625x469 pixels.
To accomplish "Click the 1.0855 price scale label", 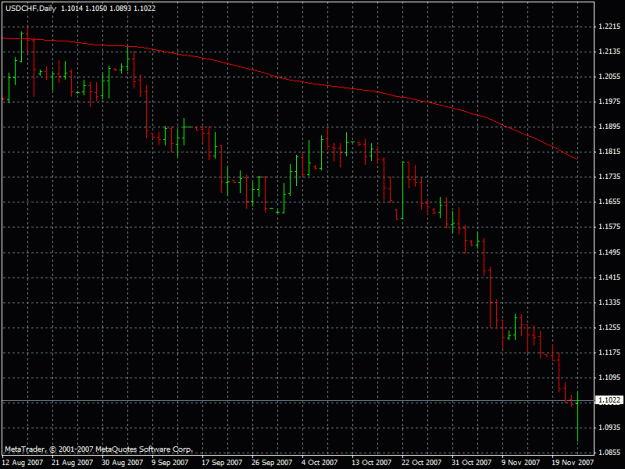I will point(609,452).
